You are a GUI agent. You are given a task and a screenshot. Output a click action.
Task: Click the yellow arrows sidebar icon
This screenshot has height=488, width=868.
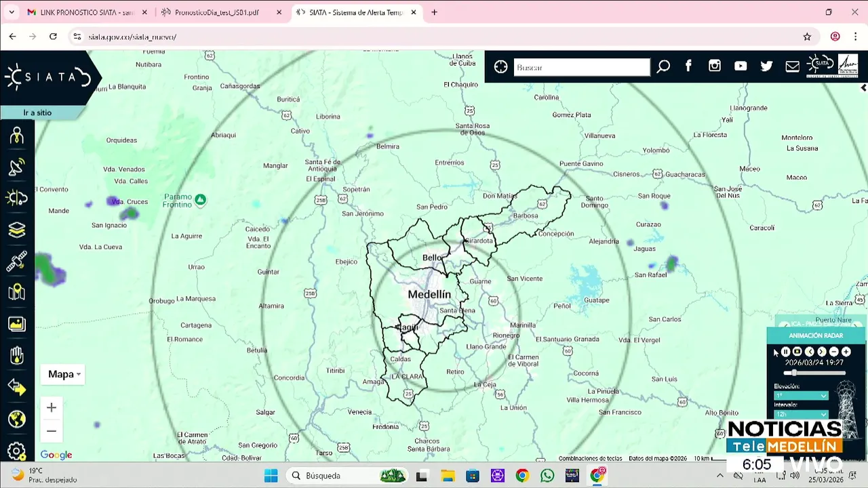point(17,387)
